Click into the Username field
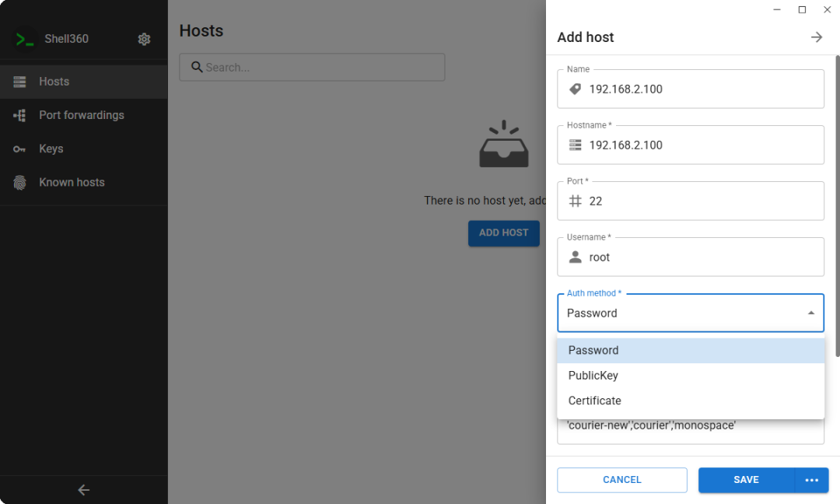Viewport: 840px width, 504px height. (x=700, y=257)
